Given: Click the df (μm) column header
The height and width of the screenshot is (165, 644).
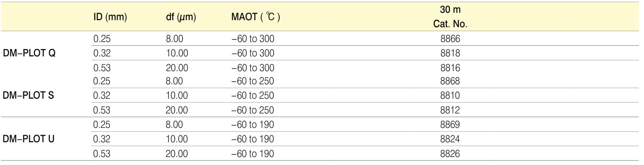Looking at the screenshot, I should tap(181, 17).
